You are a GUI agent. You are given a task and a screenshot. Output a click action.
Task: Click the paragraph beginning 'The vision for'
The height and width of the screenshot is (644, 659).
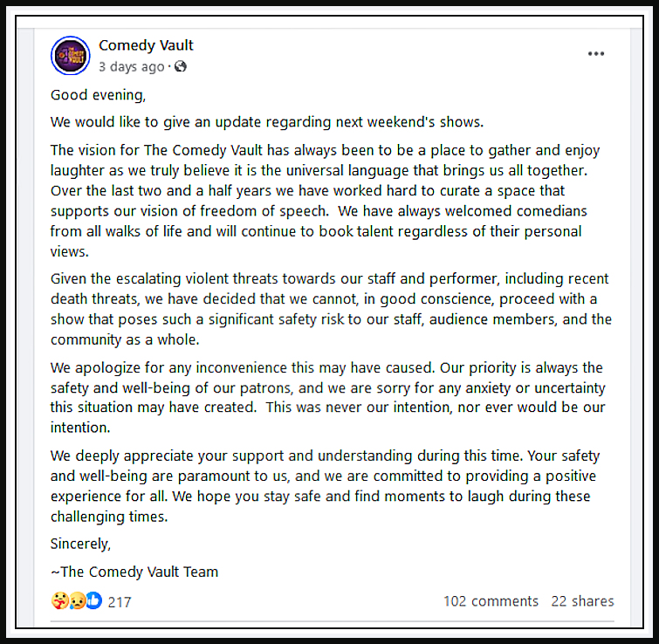[325, 201]
